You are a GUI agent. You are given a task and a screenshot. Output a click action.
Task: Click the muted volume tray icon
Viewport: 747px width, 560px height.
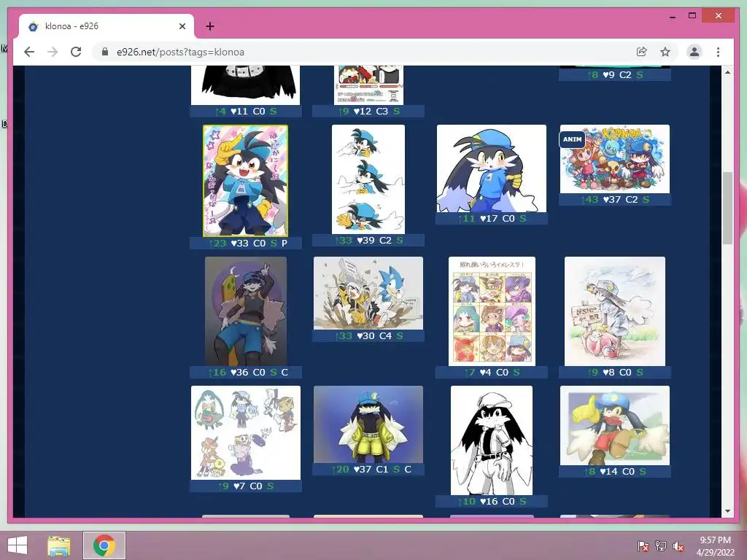click(x=678, y=546)
